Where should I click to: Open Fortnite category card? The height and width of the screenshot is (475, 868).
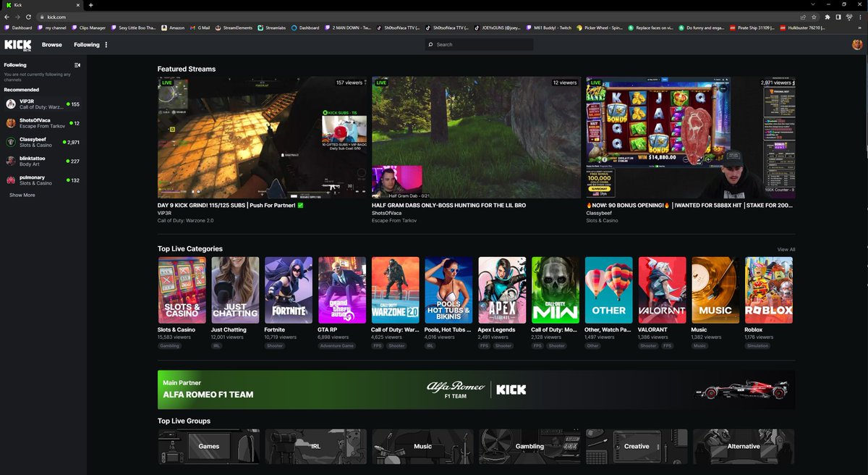pyautogui.click(x=289, y=290)
